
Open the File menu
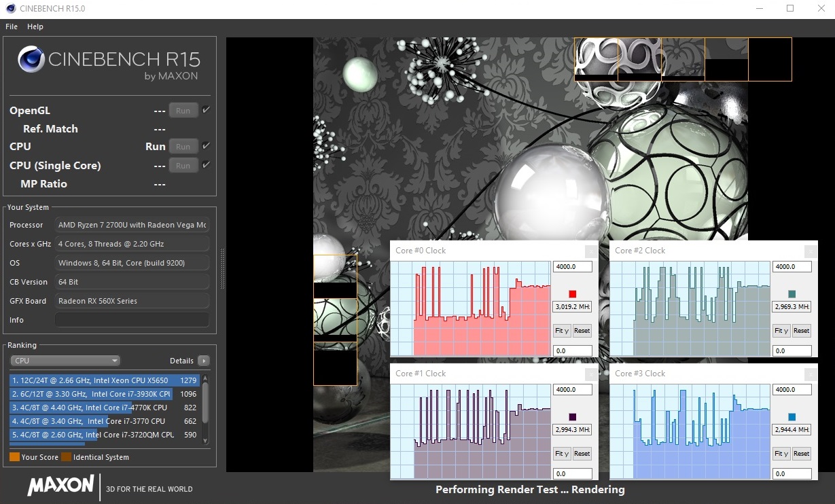tap(12, 26)
